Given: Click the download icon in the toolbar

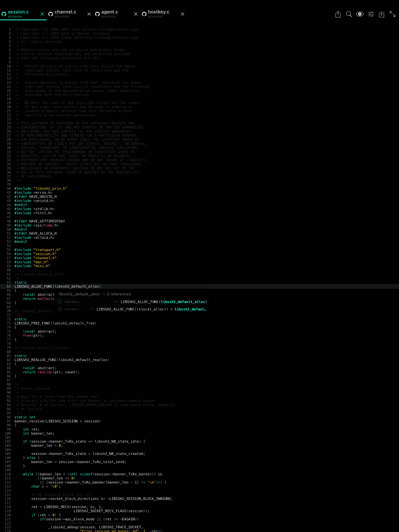Looking at the screenshot, I should [382, 14].
